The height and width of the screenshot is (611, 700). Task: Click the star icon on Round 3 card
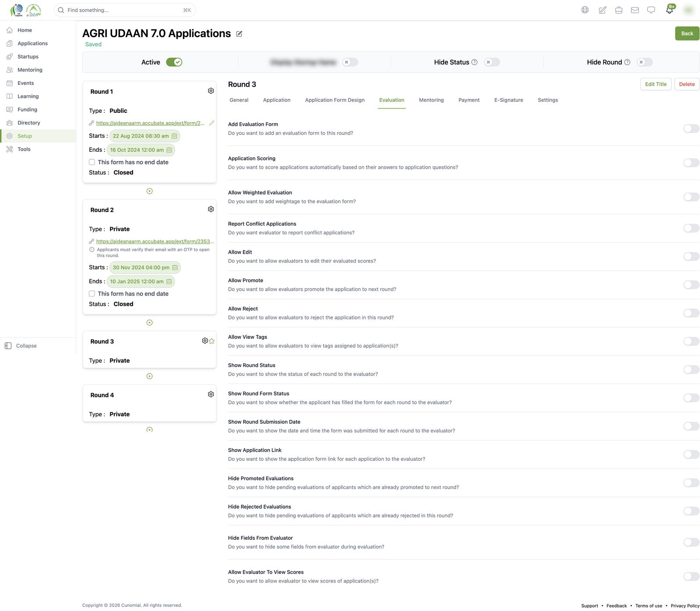click(212, 341)
